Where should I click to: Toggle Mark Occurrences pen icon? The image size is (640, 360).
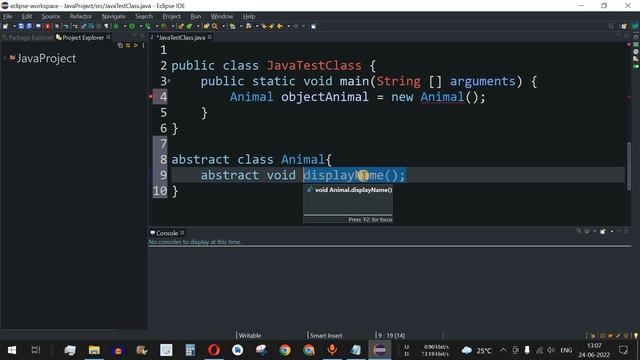tap(83, 26)
